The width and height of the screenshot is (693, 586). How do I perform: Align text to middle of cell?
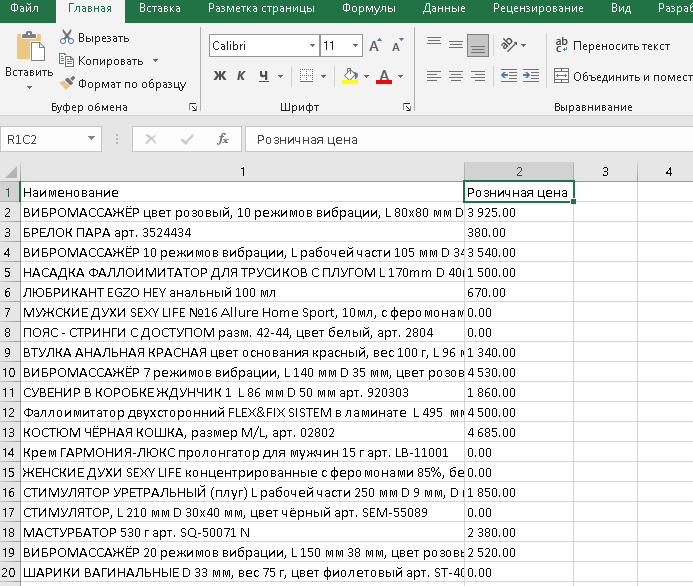tap(456, 45)
